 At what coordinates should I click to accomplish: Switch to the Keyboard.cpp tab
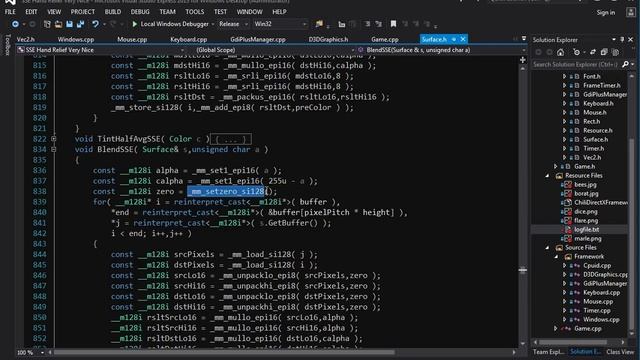189,39
